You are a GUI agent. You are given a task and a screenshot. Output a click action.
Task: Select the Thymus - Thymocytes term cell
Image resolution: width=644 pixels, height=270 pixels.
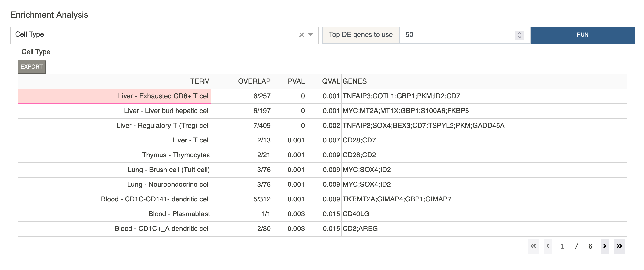(x=114, y=155)
